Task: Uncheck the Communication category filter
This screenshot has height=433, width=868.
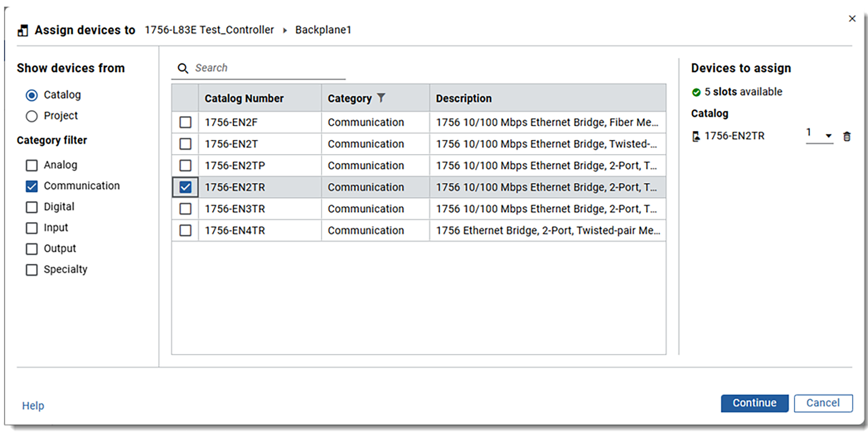Action: coord(32,186)
